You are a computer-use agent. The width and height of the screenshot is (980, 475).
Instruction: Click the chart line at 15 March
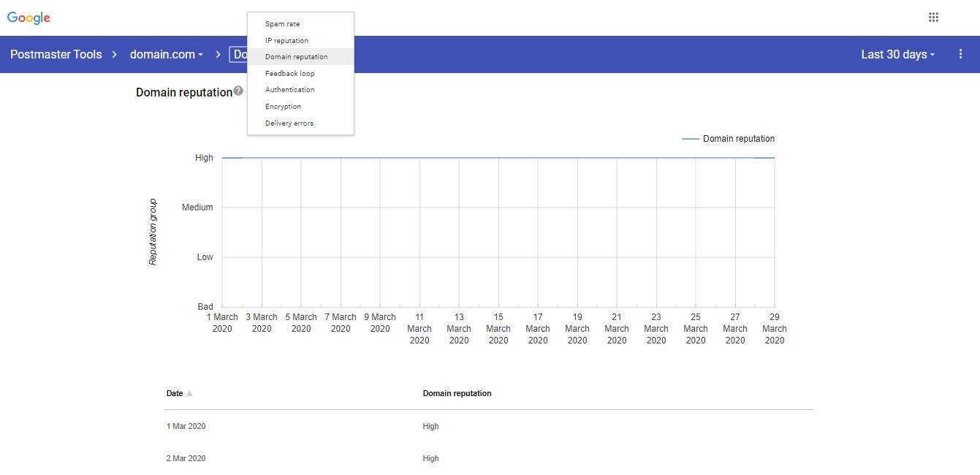coord(498,158)
